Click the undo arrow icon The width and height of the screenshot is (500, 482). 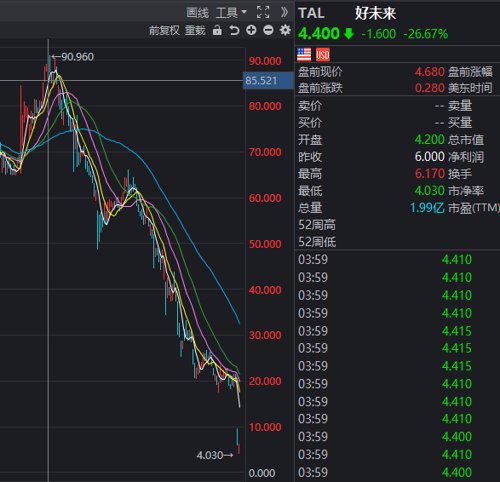(234, 31)
